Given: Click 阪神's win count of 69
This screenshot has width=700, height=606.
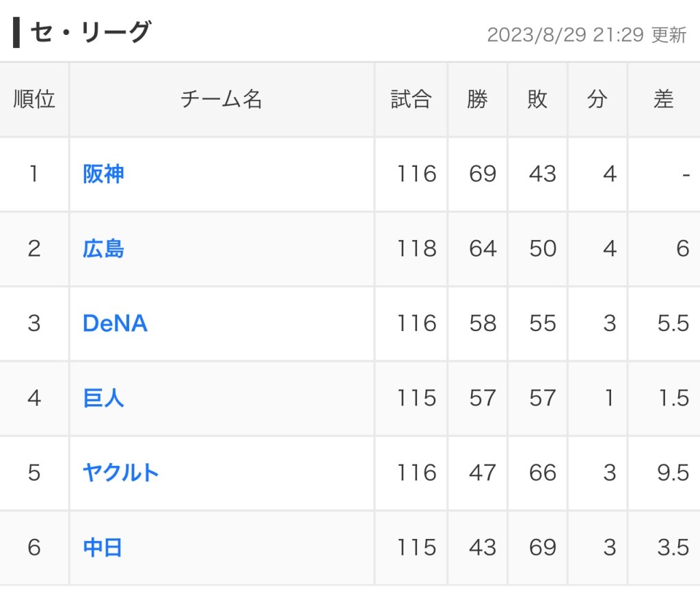Looking at the screenshot, I should pos(483,174).
